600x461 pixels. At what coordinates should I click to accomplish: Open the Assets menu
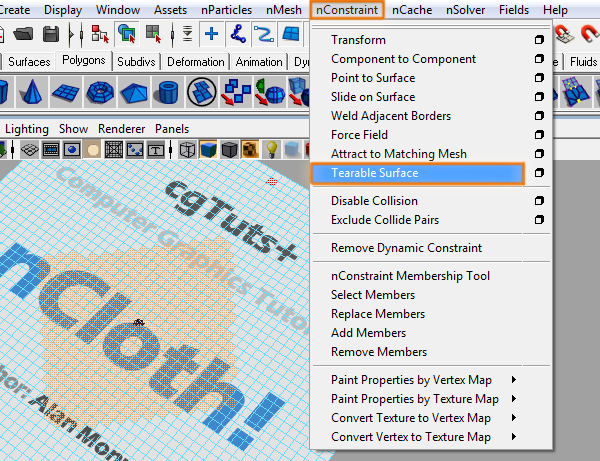click(170, 10)
